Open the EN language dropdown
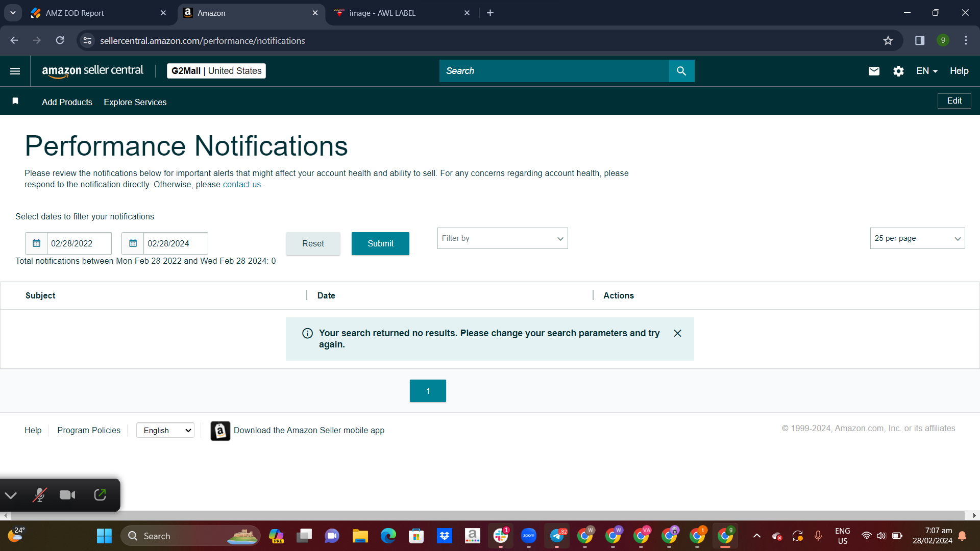 pos(927,71)
